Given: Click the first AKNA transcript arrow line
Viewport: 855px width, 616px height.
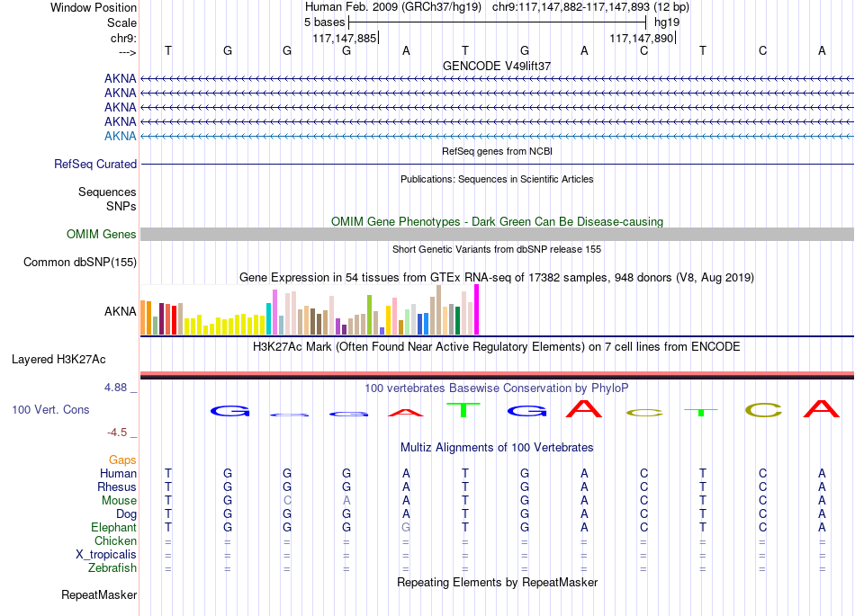Looking at the screenshot, I should tap(497, 79).
